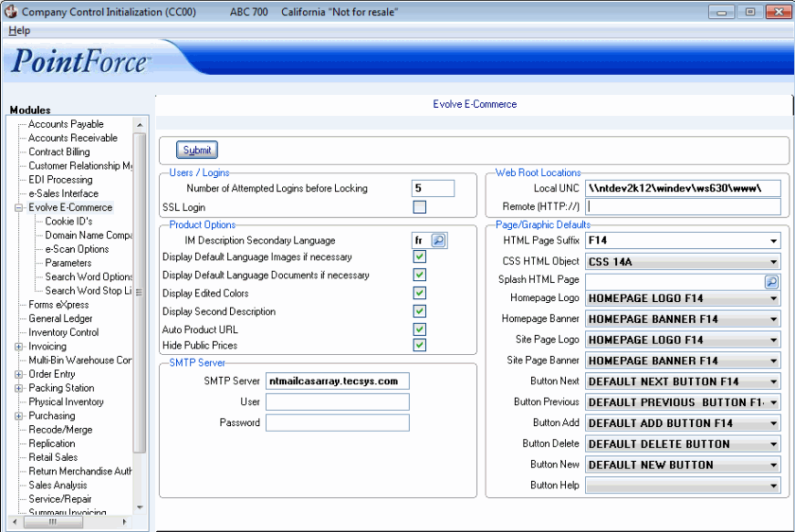
Task: Click the SMTP Server address field
Action: coord(337,381)
